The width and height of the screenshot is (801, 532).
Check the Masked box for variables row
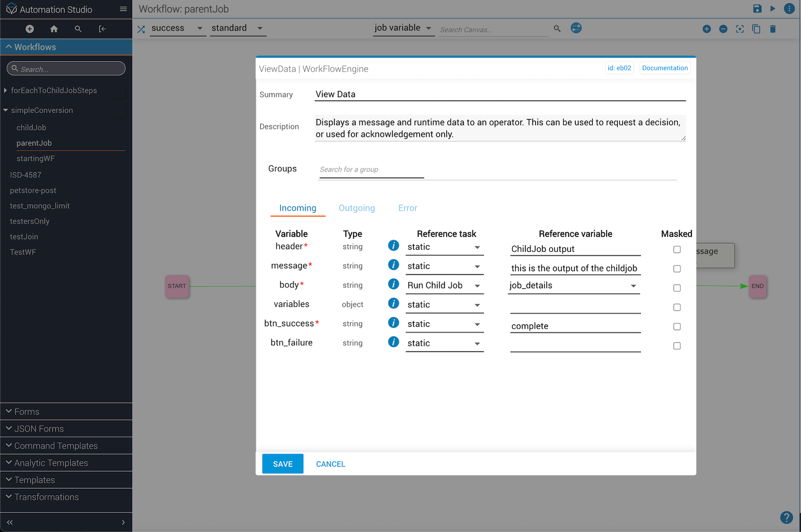point(677,307)
